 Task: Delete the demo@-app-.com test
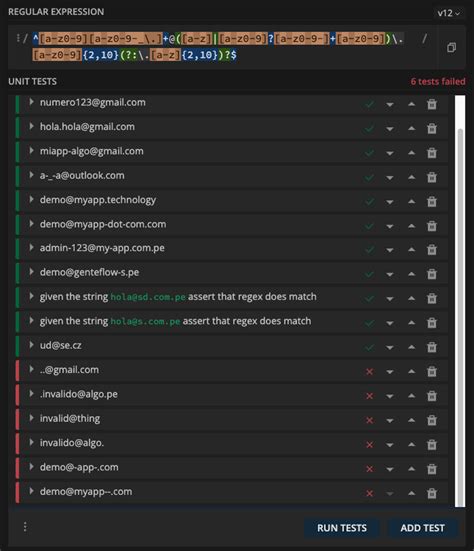click(431, 469)
